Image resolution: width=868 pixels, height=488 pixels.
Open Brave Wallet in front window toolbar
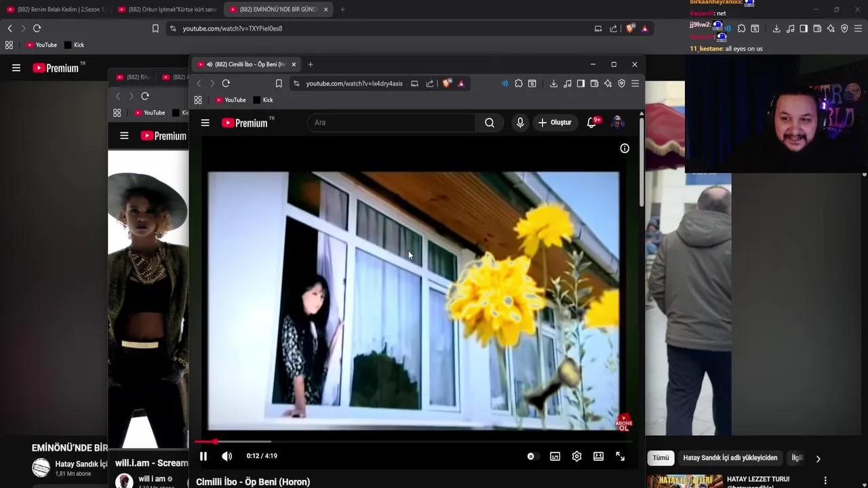(x=594, y=83)
